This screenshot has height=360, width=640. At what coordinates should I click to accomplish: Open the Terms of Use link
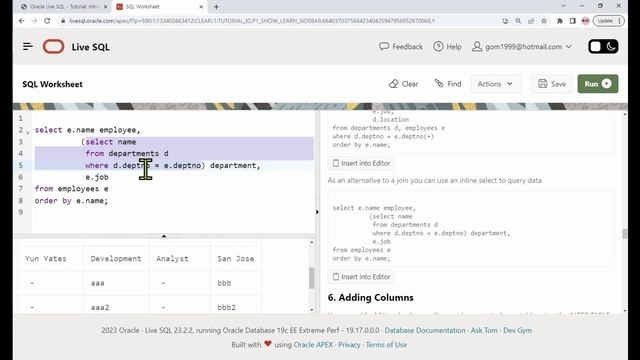tap(386, 344)
